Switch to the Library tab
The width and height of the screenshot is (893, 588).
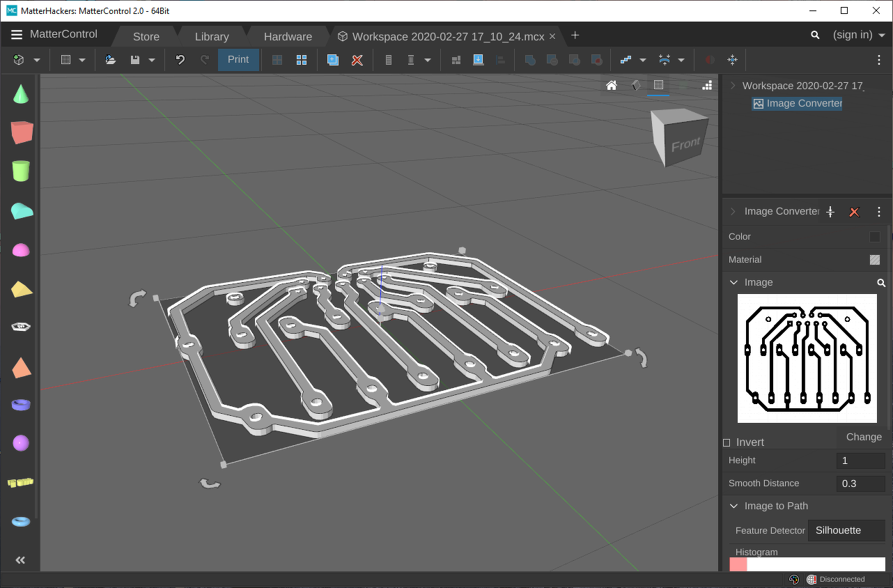coord(212,36)
